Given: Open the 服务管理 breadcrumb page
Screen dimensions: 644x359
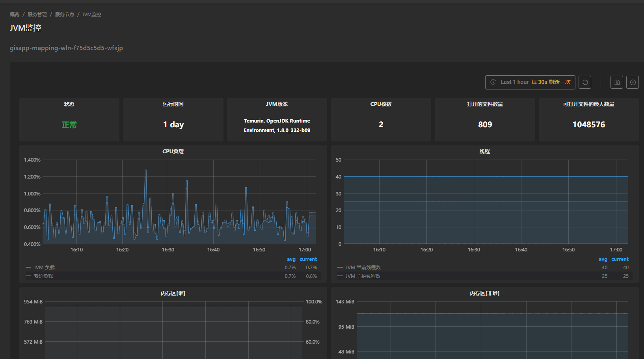Looking at the screenshot, I should (37, 14).
